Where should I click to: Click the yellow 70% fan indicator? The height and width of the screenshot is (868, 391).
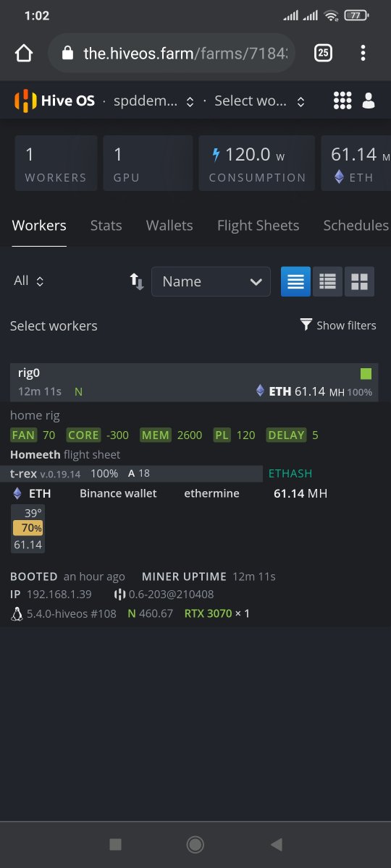coord(28,528)
